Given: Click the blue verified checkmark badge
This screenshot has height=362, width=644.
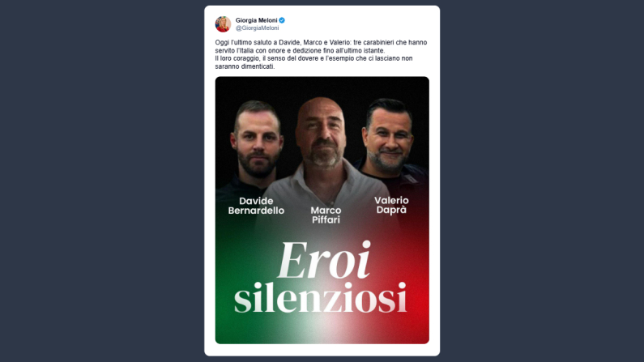Looking at the screenshot, I should (x=282, y=20).
